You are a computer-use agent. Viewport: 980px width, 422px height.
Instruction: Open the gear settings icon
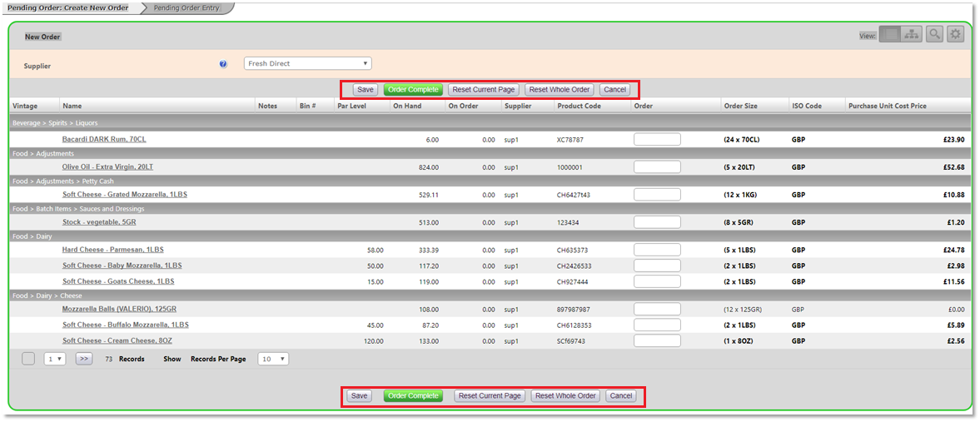955,34
